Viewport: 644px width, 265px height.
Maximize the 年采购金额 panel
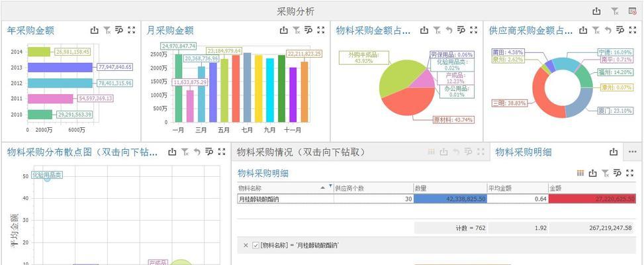[x=132, y=30]
